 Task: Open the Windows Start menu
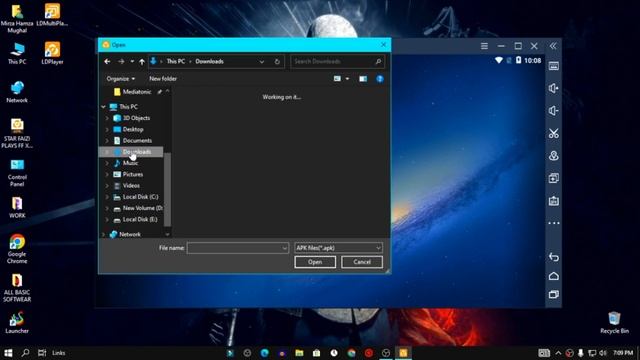click(8, 353)
